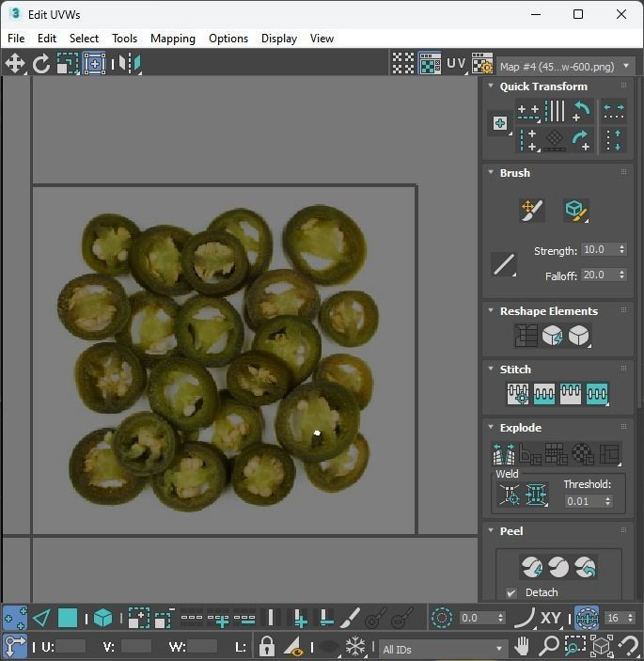Toggle show map in dialog icon
The width and height of the screenshot is (644, 661).
click(x=430, y=64)
